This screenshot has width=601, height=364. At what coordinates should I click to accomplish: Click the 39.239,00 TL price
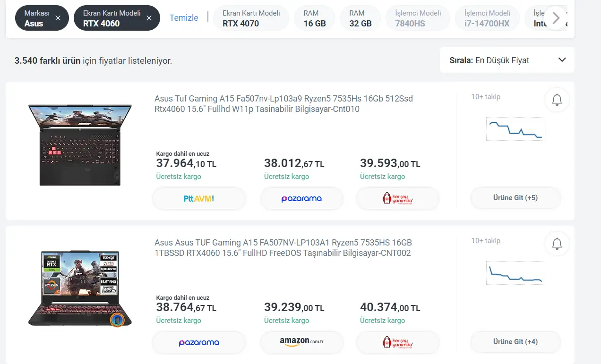pos(294,307)
